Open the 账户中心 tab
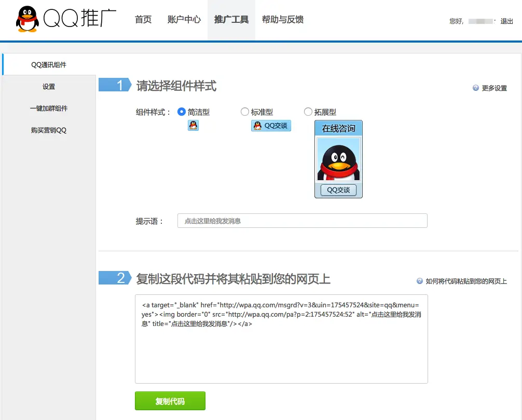This screenshot has height=420, width=522. [x=184, y=20]
